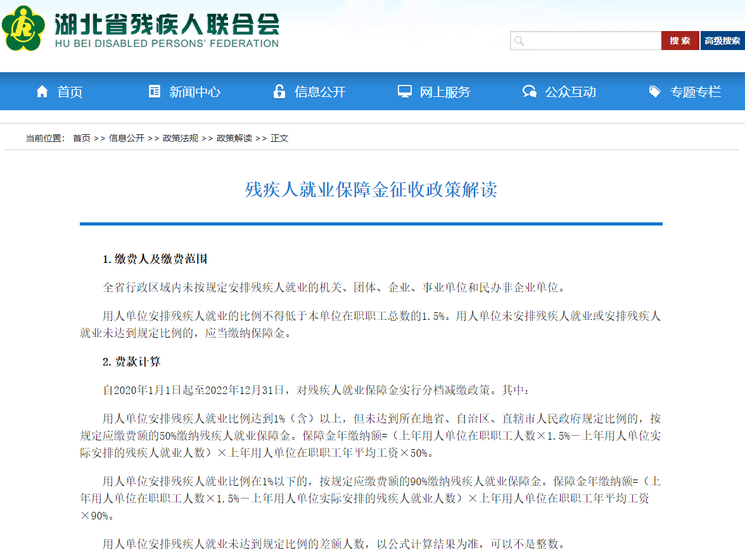The image size is (745, 560).
Task: Click the paragraph starting 用人单位安排残疾人就业的比例不得低于
Action: [x=371, y=324]
